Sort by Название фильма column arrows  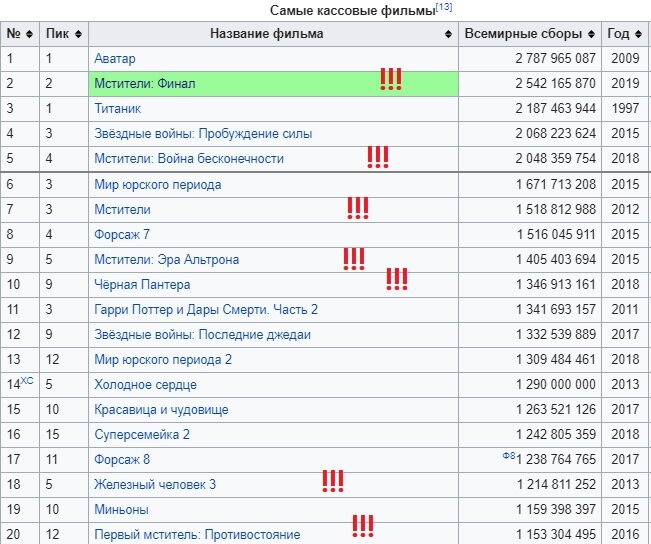pyautogui.click(x=448, y=34)
